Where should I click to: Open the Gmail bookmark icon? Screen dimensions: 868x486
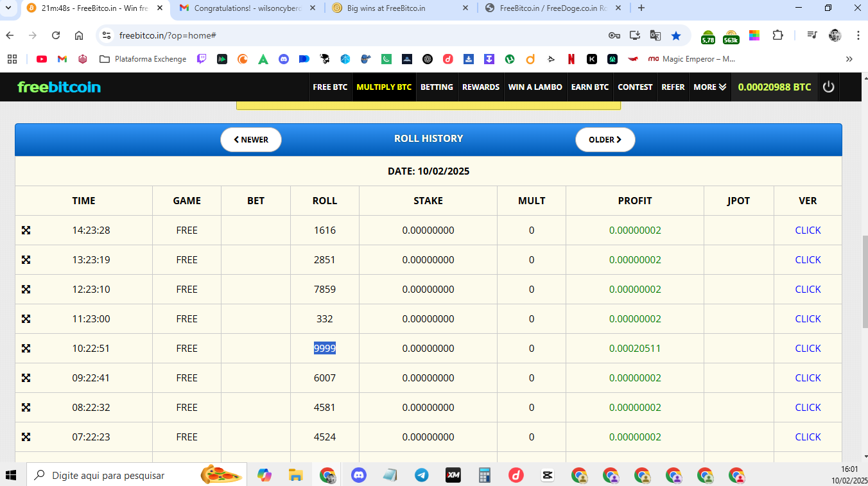(x=62, y=59)
